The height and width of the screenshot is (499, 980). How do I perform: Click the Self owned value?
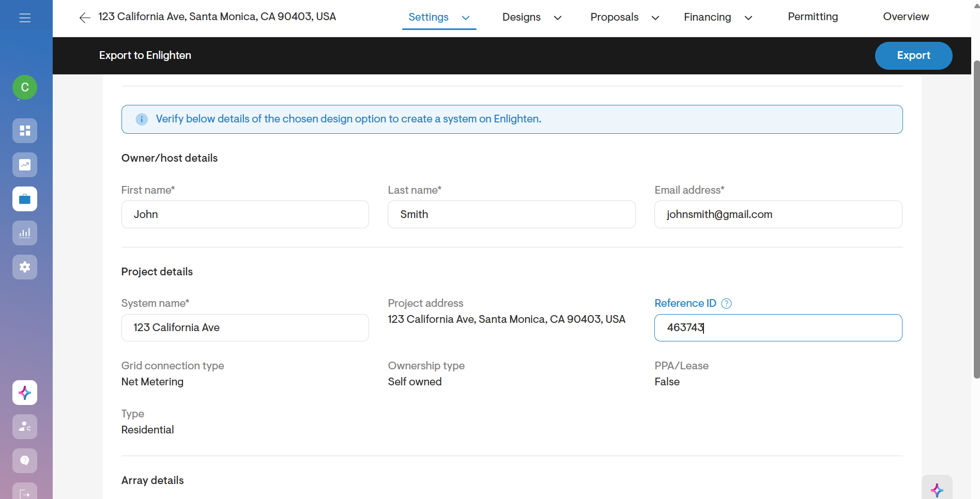coord(415,382)
